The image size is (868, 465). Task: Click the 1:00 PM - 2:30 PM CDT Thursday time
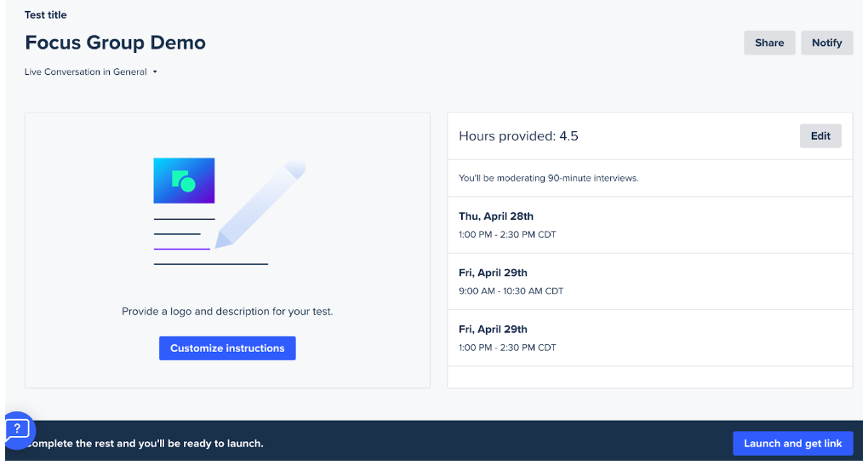(507, 234)
